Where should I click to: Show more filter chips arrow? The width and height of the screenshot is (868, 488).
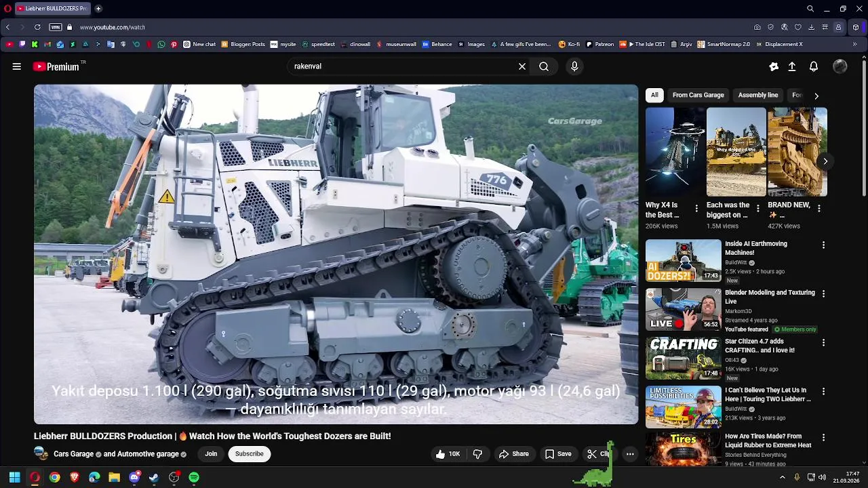(816, 96)
